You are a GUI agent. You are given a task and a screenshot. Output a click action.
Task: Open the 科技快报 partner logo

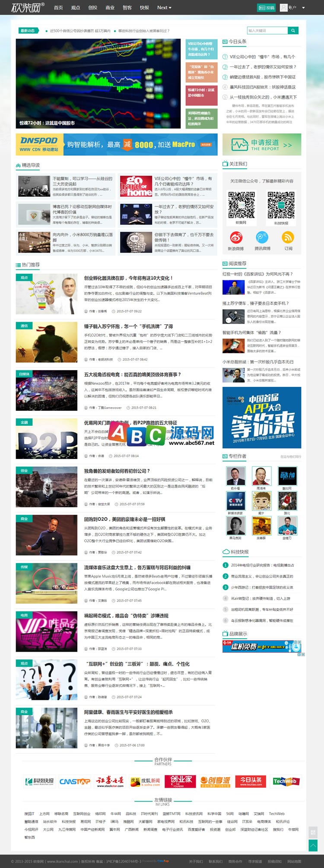click(x=39, y=782)
